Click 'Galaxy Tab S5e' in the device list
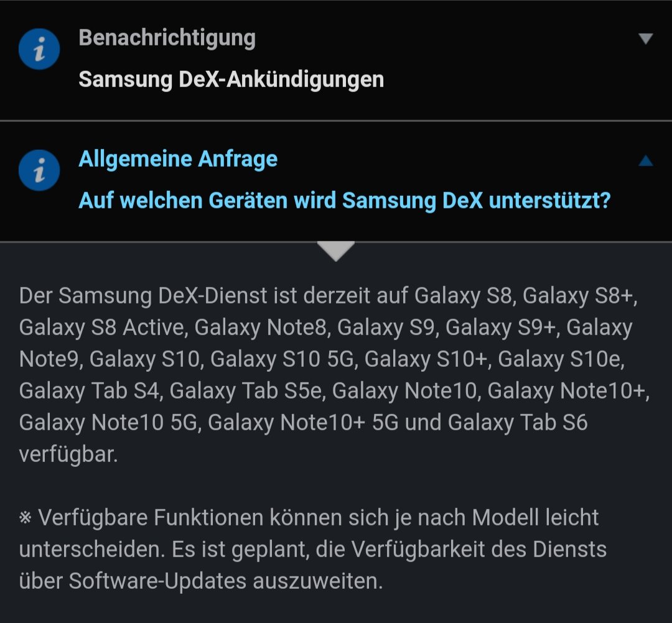Image resolution: width=672 pixels, height=623 pixels. (x=246, y=391)
